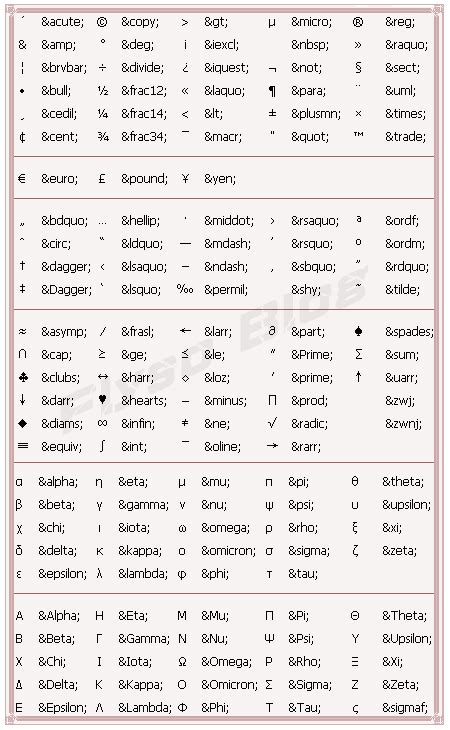Click the hearts ♥ symbol

(102, 400)
